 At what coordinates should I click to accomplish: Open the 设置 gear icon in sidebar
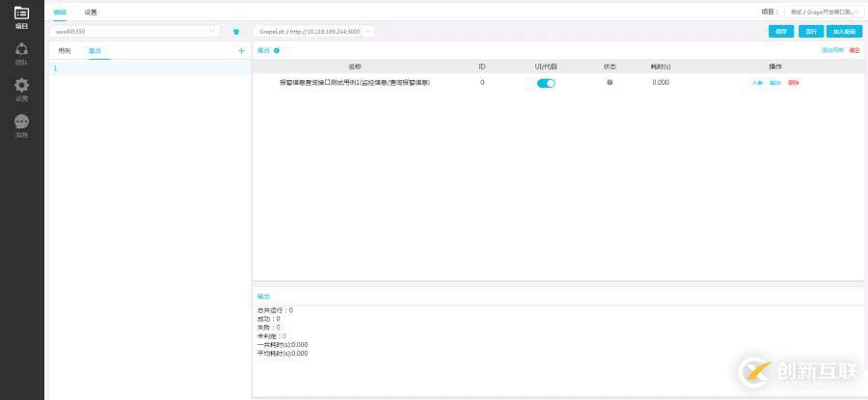[x=21, y=88]
